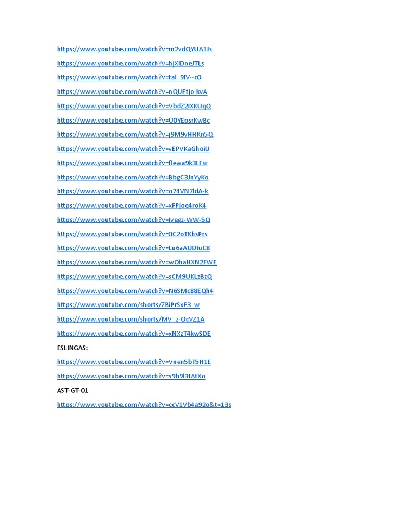Open the link ending j9M9vHHKn5Q

[136, 135]
